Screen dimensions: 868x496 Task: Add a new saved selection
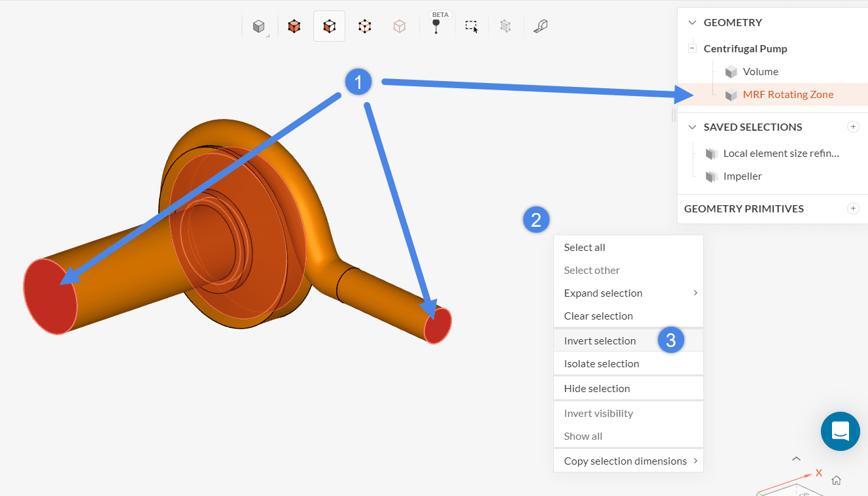[853, 127]
